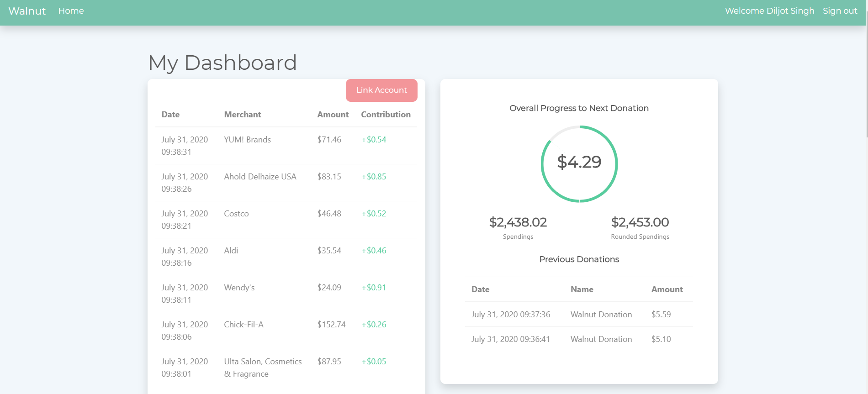The height and width of the screenshot is (394, 868).
Task: Click the $2,438.02 Spendings total
Action: (x=518, y=222)
